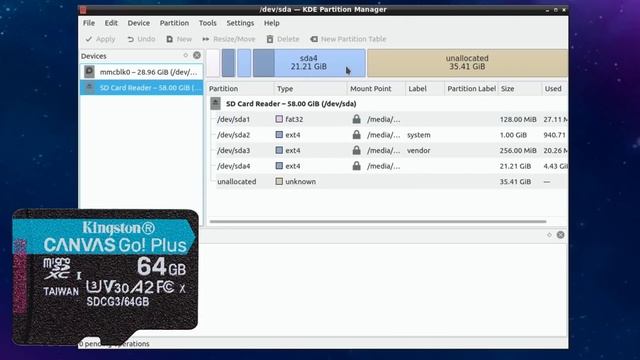Float the lower log panel with diamond icon

(x=549, y=235)
